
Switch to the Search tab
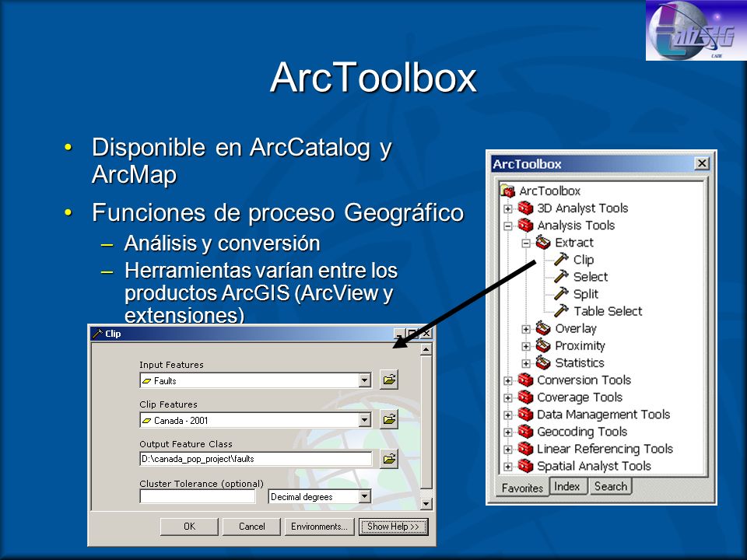pos(611,486)
